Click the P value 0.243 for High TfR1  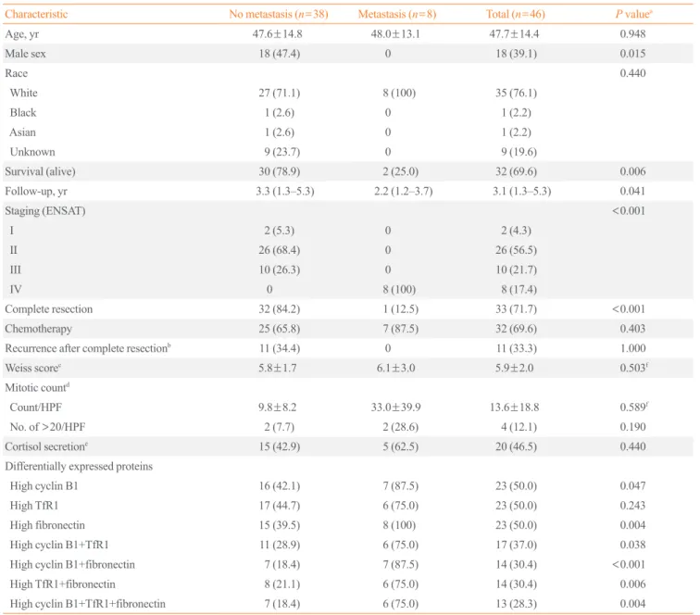point(632,506)
